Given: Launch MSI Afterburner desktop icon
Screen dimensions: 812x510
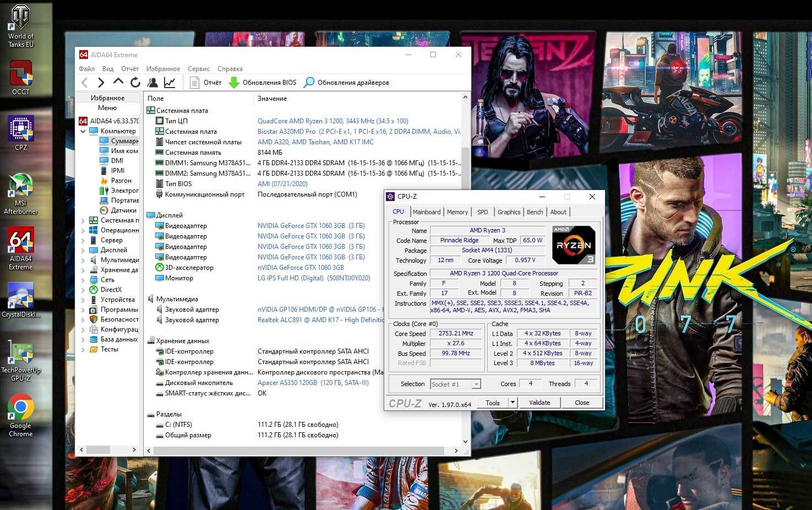Looking at the screenshot, I should 21,194.
